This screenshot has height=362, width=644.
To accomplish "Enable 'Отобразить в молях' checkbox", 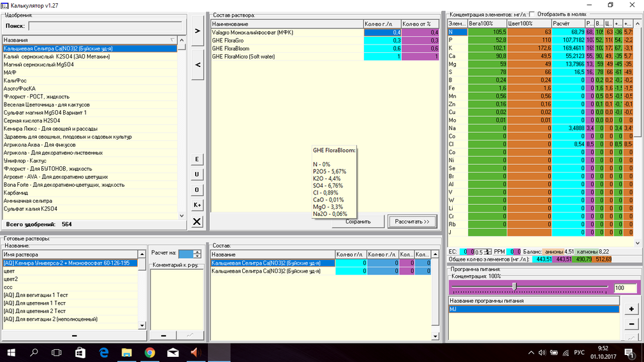I will tap(532, 14).
